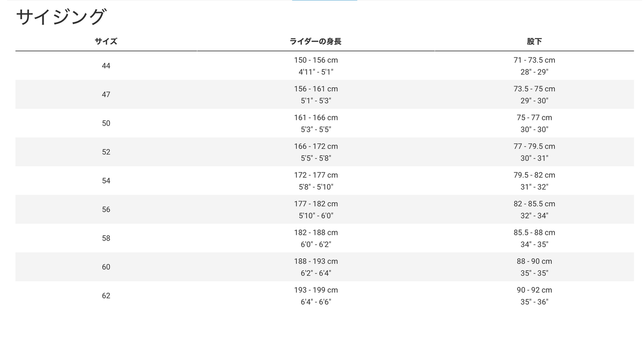The height and width of the screenshot is (340, 644).
Task: Click the サイジング section heading
Action: pos(60,17)
